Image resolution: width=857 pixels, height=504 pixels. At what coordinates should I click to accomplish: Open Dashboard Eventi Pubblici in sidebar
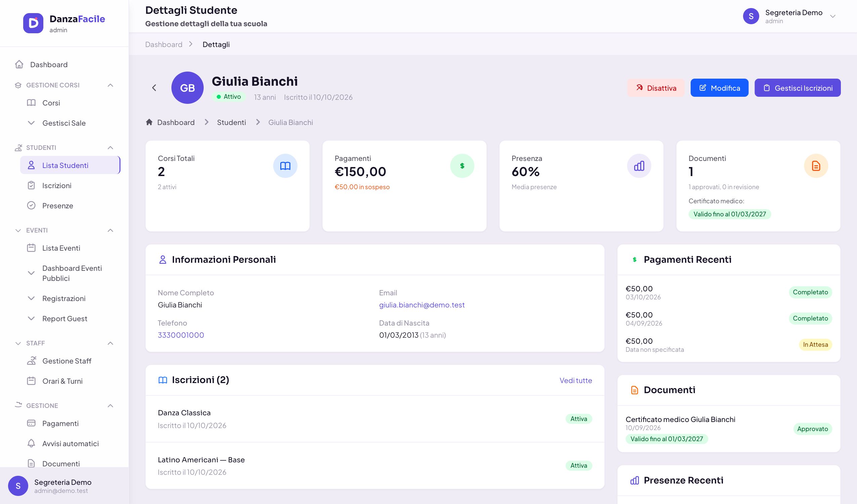pyautogui.click(x=70, y=273)
